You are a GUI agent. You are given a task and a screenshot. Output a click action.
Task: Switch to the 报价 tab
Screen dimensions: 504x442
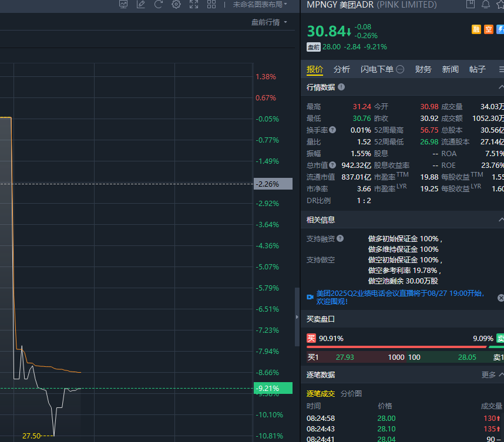click(x=315, y=69)
